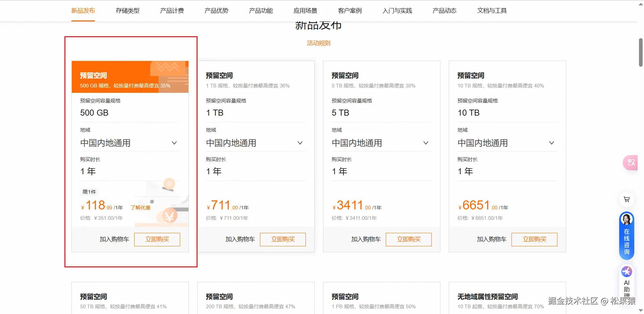
Task: Click the original price ¥351.00/1年 text
Action: coord(101,218)
